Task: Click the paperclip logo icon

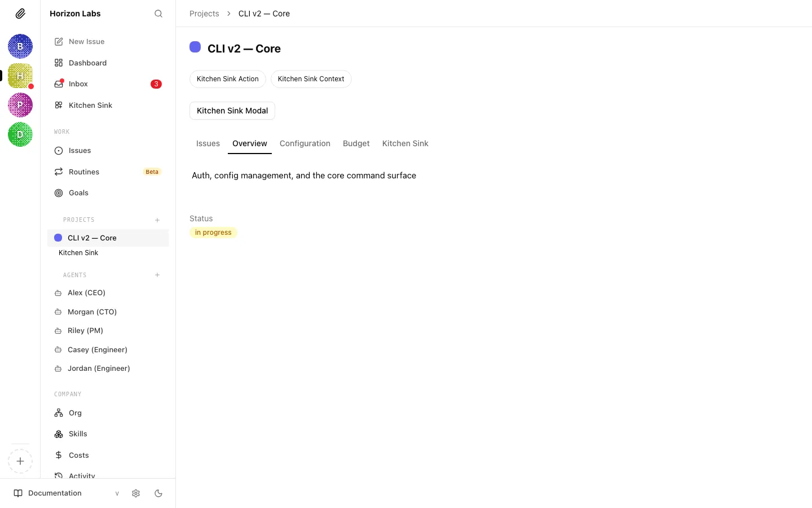Action: click(20, 14)
